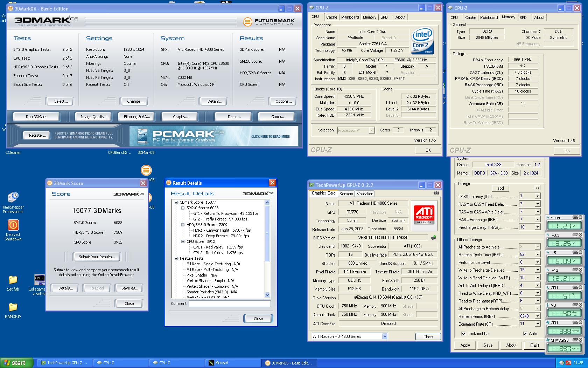
Task: Click the Intel Core 2 Duo logo
Action: pos(423,41)
